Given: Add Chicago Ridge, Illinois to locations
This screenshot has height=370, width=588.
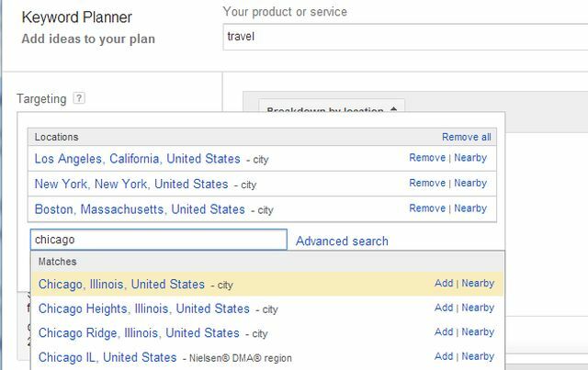Looking at the screenshot, I should [x=444, y=331].
